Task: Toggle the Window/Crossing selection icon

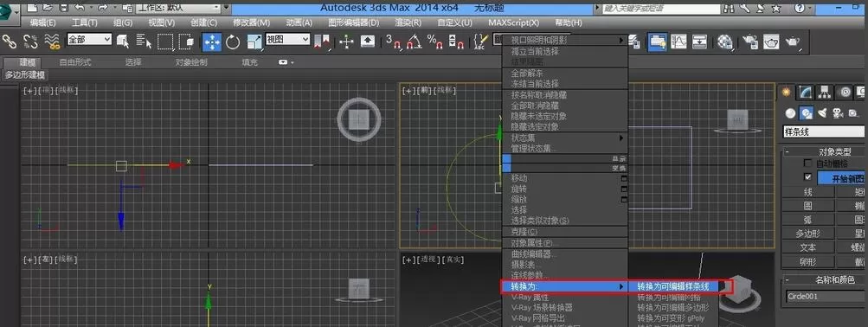Action: [x=186, y=41]
